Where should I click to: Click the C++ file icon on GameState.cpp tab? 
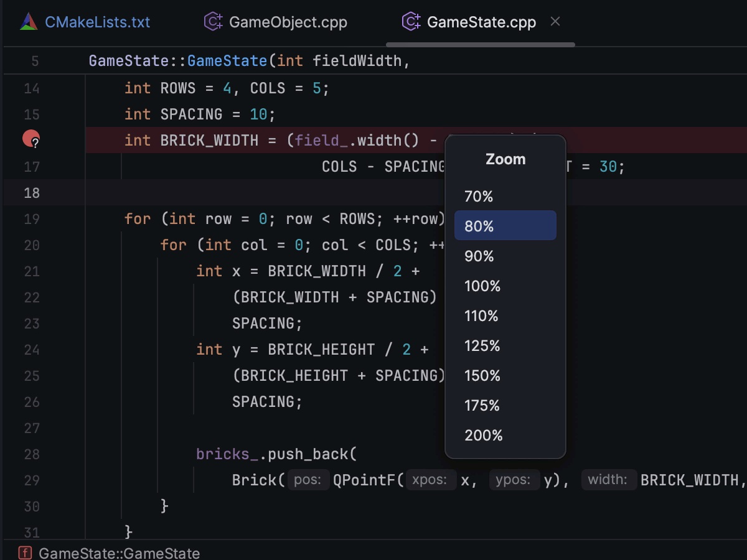pos(411,22)
